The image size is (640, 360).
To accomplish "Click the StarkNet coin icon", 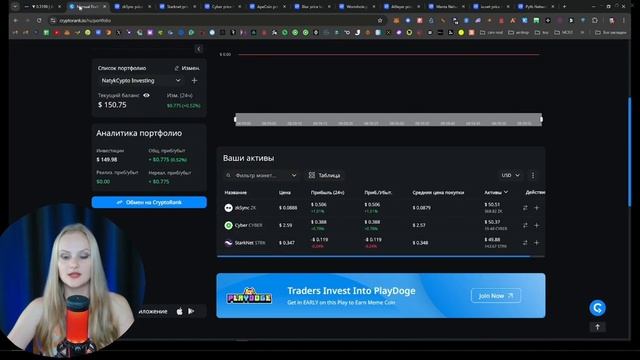I will click(x=229, y=243).
